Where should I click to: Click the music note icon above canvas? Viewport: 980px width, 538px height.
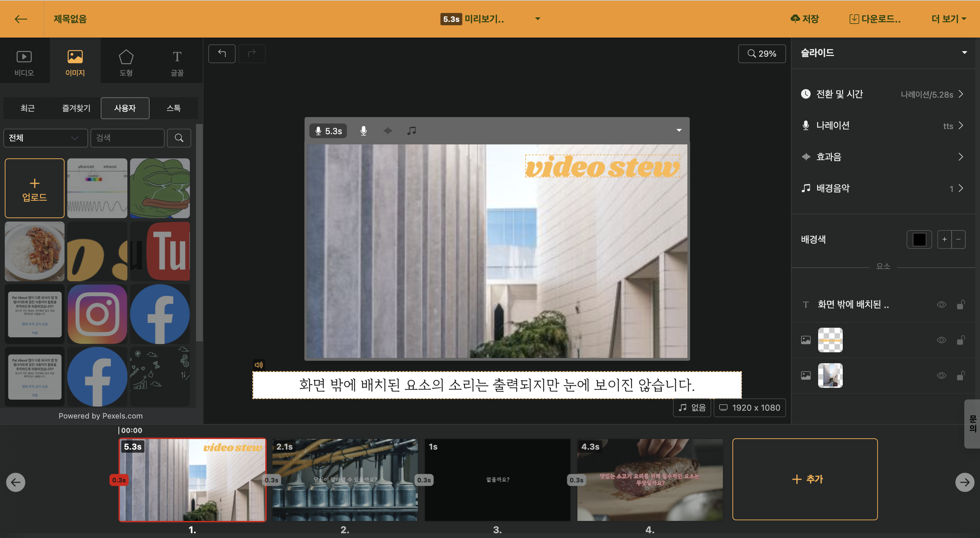tap(411, 131)
